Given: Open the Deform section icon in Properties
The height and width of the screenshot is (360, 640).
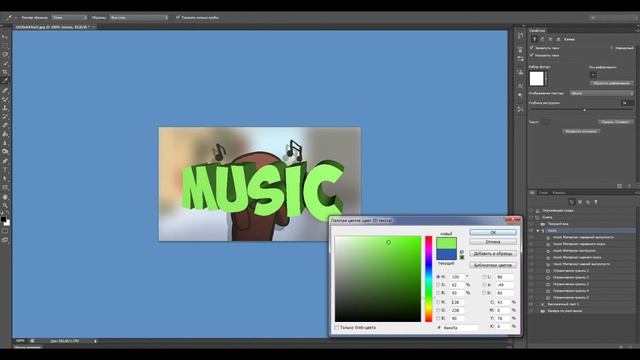Looking at the screenshot, I should pos(542,39).
